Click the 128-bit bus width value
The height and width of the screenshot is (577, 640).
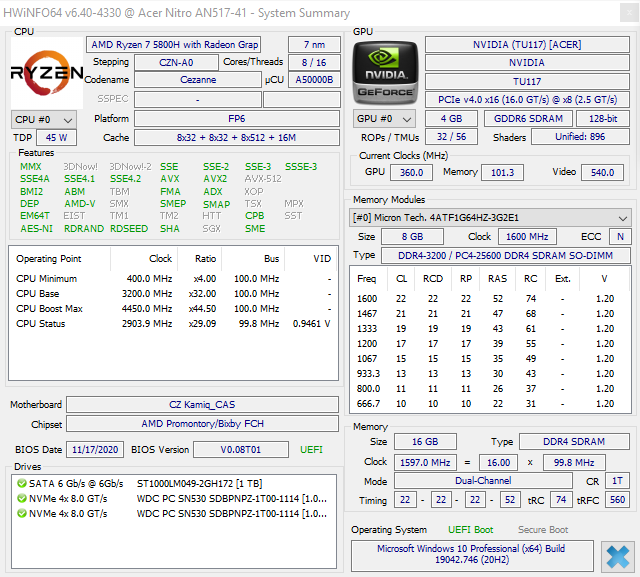(603, 119)
